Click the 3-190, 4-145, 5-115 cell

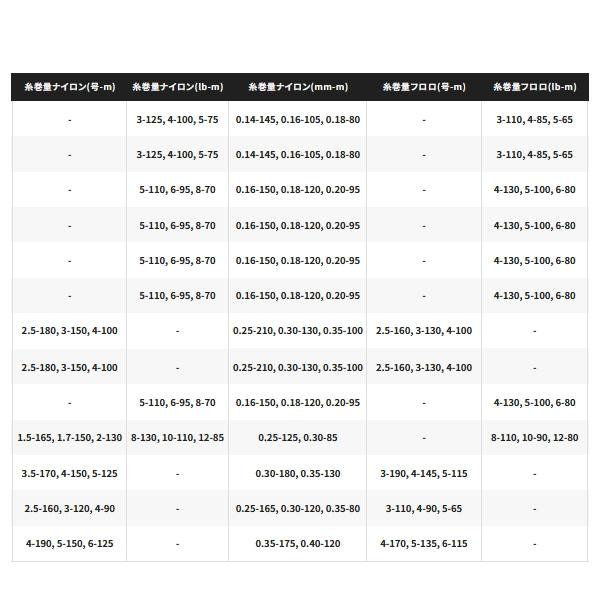coord(423,474)
